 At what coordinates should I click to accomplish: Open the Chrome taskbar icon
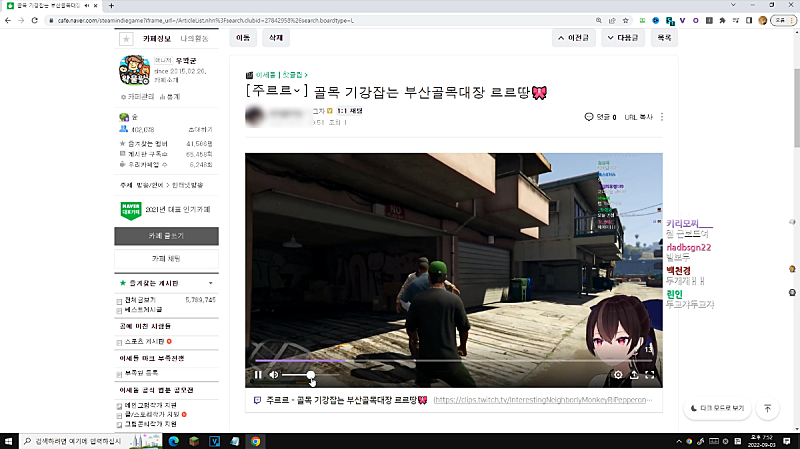pos(256,441)
